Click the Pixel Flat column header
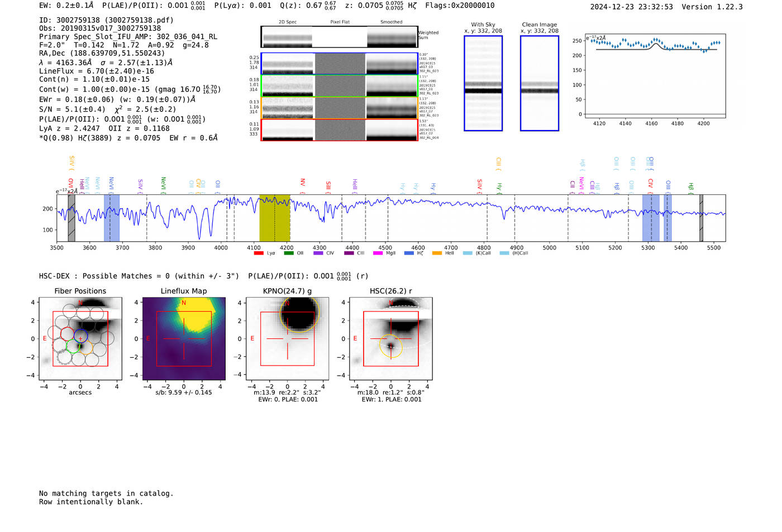Screen dimensions: 782x532 pyautogui.click(x=340, y=22)
